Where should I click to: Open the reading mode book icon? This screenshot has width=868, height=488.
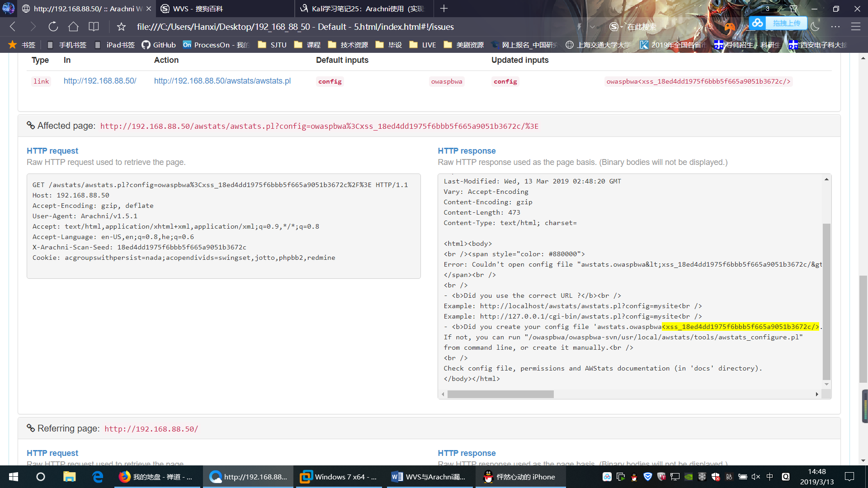[x=94, y=27]
